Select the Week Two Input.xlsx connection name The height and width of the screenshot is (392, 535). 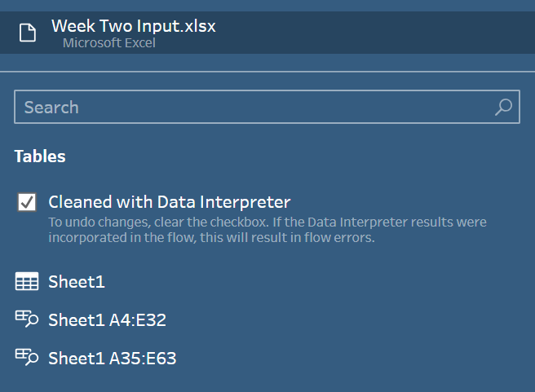(x=134, y=26)
